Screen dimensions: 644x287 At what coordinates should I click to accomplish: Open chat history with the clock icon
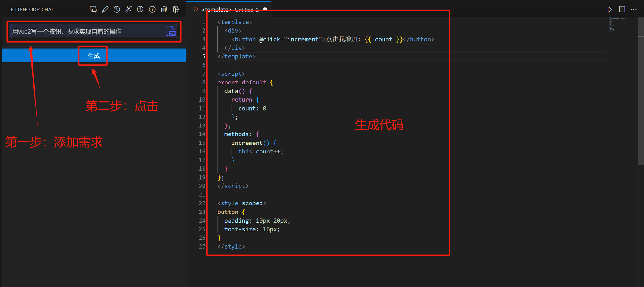117,9
